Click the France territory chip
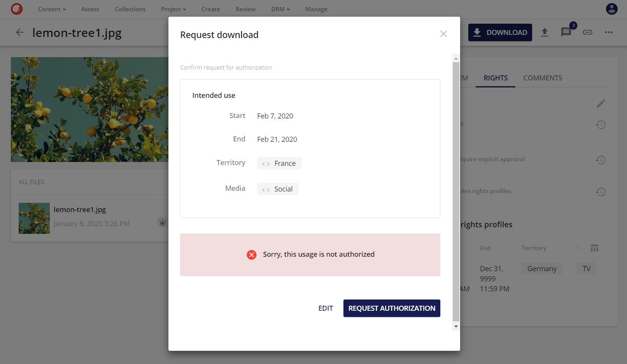Viewport: 627px width, 364px height. [x=279, y=163]
